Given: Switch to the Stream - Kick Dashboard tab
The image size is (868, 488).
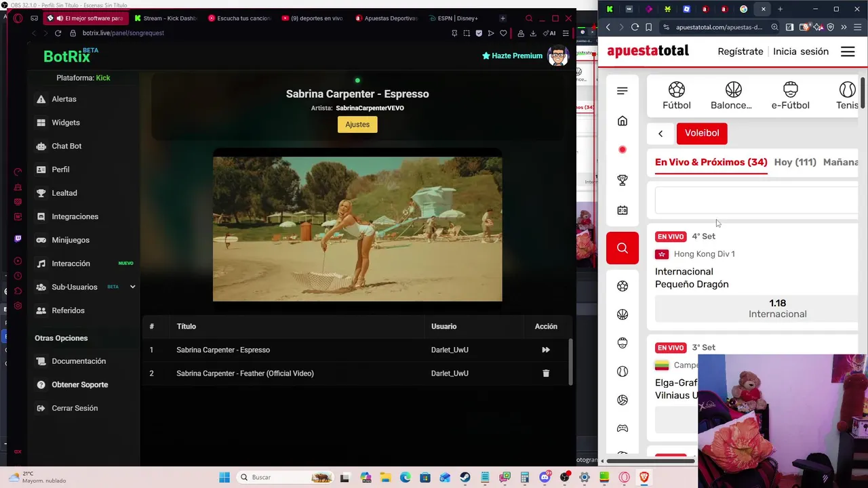Looking at the screenshot, I should point(166,18).
